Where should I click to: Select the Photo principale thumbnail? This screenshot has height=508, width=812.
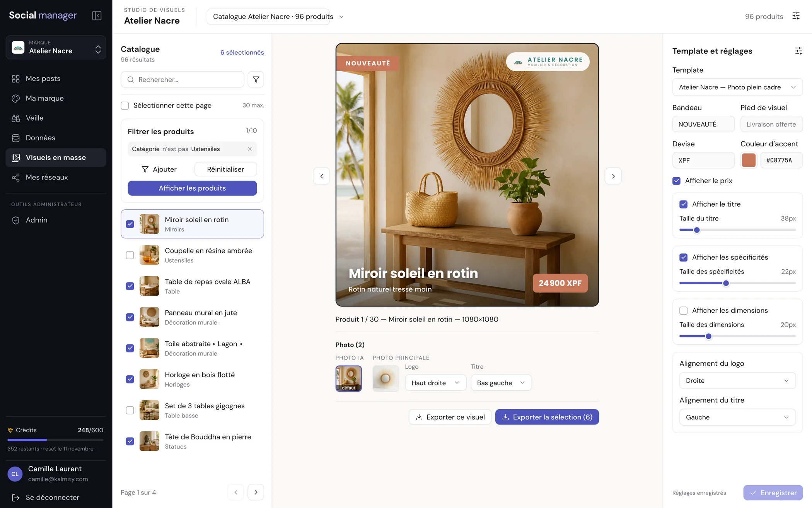[x=386, y=378]
